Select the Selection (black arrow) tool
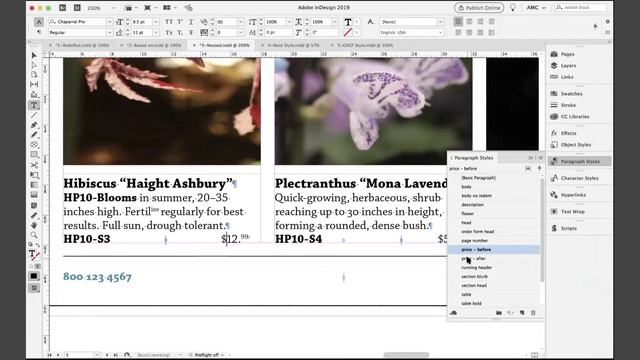The image size is (640, 360). tap(34, 55)
